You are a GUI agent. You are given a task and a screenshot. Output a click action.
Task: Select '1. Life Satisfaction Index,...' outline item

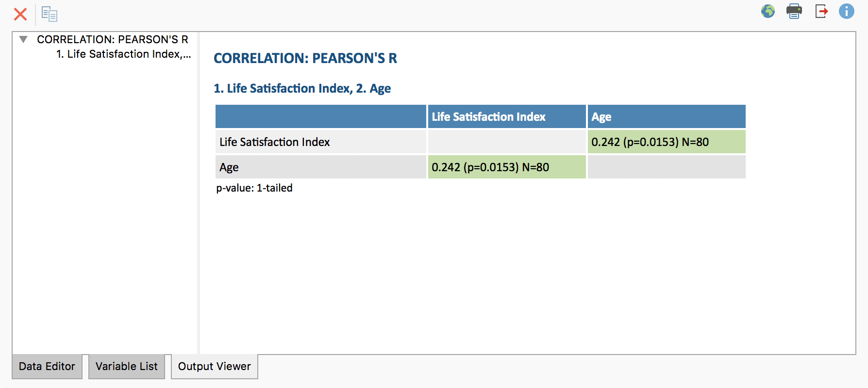124,54
